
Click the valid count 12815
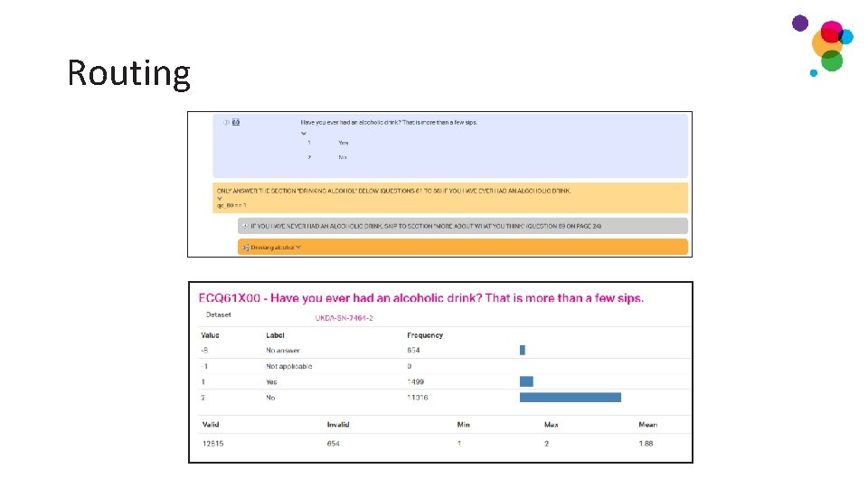[x=212, y=444]
